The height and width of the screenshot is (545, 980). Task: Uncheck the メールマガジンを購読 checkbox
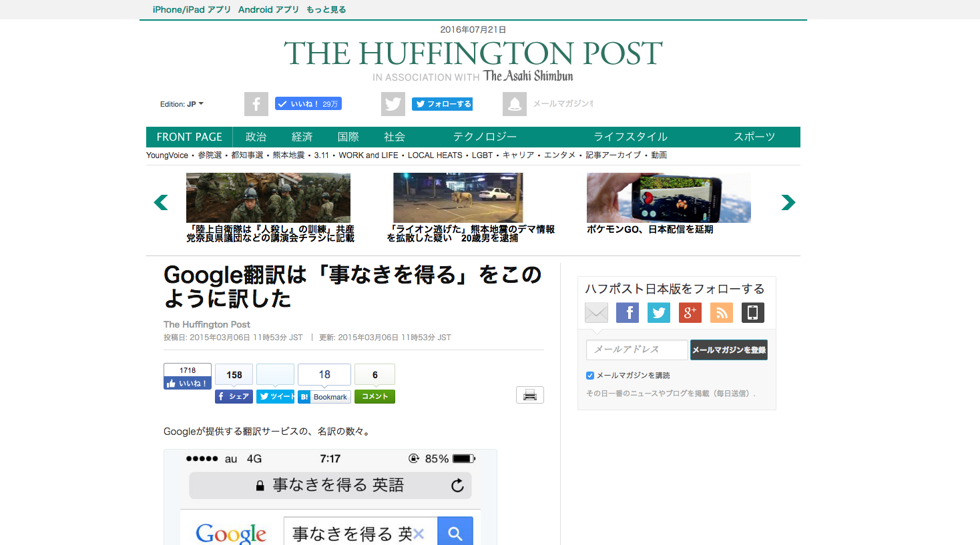tap(590, 376)
